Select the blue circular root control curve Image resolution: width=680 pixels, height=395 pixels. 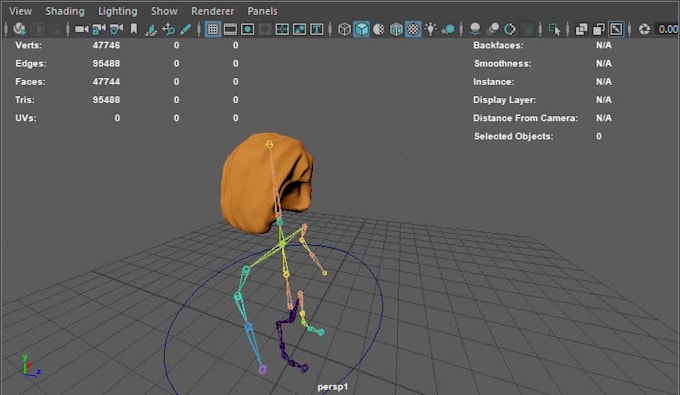click(x=382, y=304)
